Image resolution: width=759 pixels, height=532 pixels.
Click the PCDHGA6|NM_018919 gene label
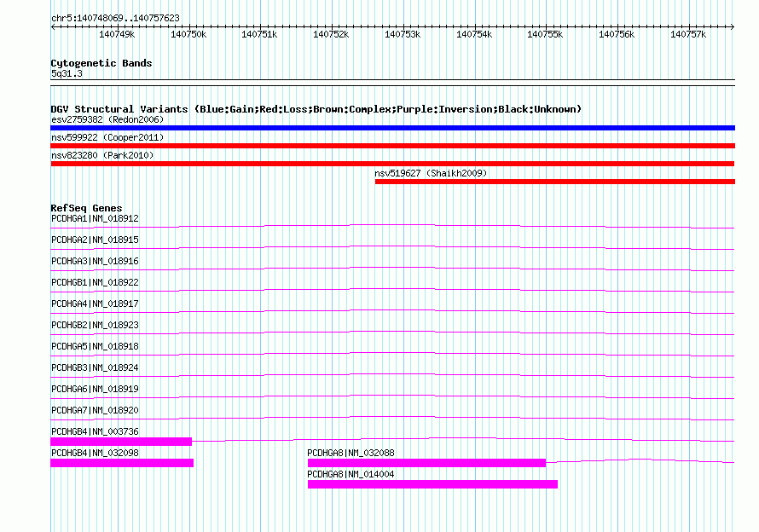pos(95,390)
